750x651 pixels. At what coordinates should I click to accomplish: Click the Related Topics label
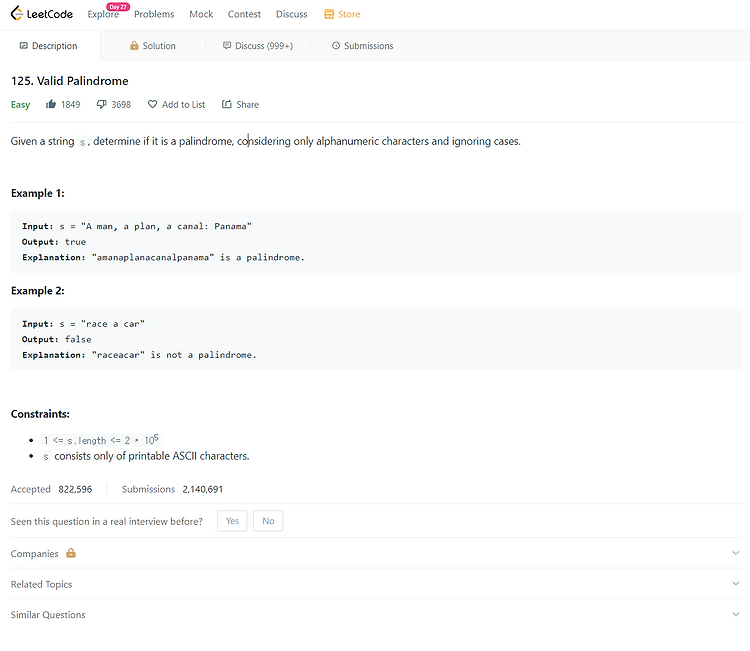[41, 584]
